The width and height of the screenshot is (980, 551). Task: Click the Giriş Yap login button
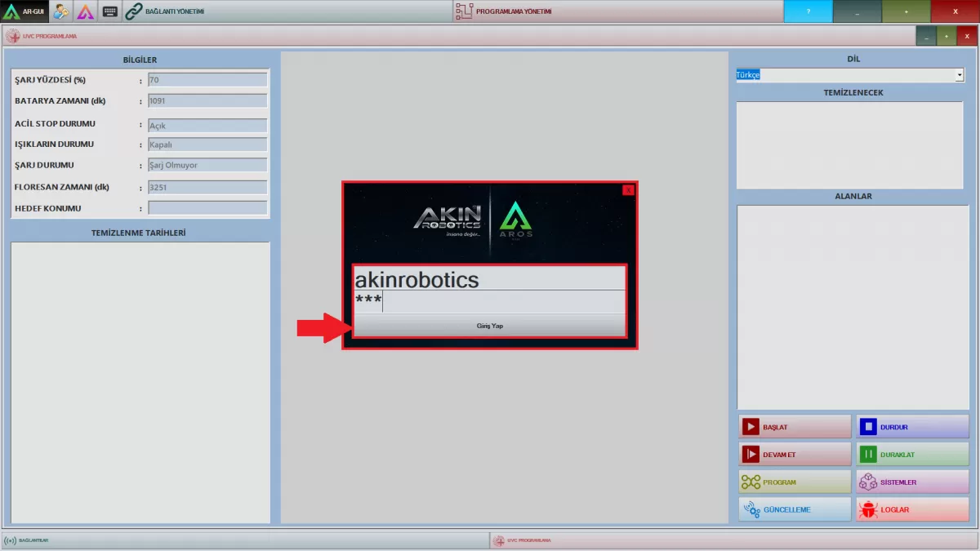(489, 325)
